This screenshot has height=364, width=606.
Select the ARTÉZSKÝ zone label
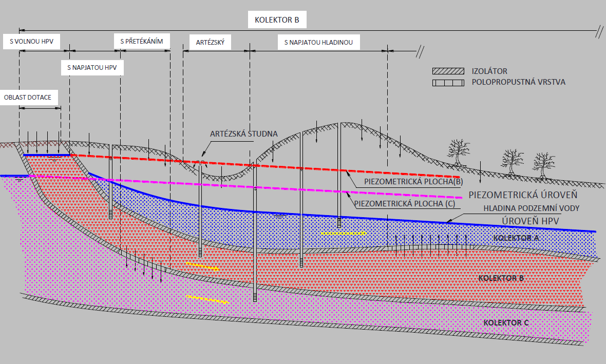(x=210, y=42)
